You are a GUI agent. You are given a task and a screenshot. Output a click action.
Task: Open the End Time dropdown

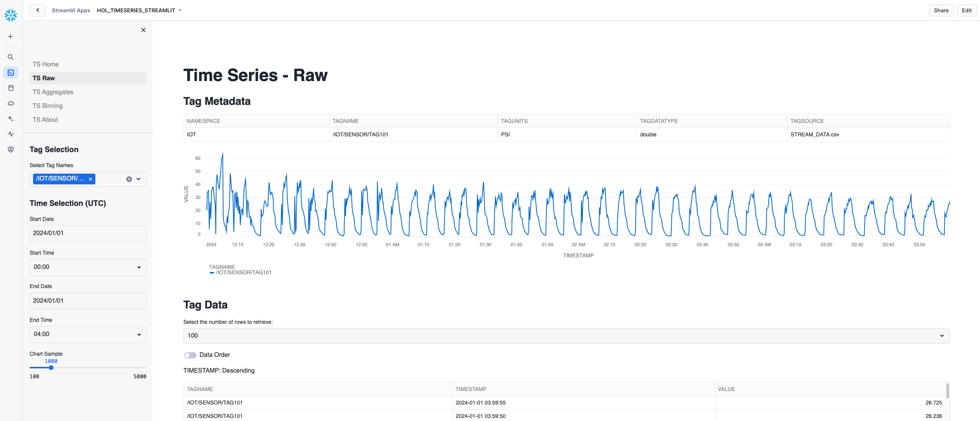(x=88, y=335)
